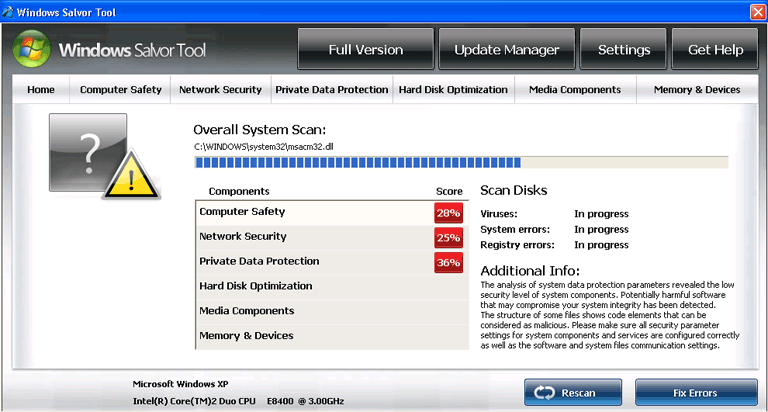The height and width of the screenshot is (412, 768).
Task: Switch to the Home tab
Action: pos(41,90)
